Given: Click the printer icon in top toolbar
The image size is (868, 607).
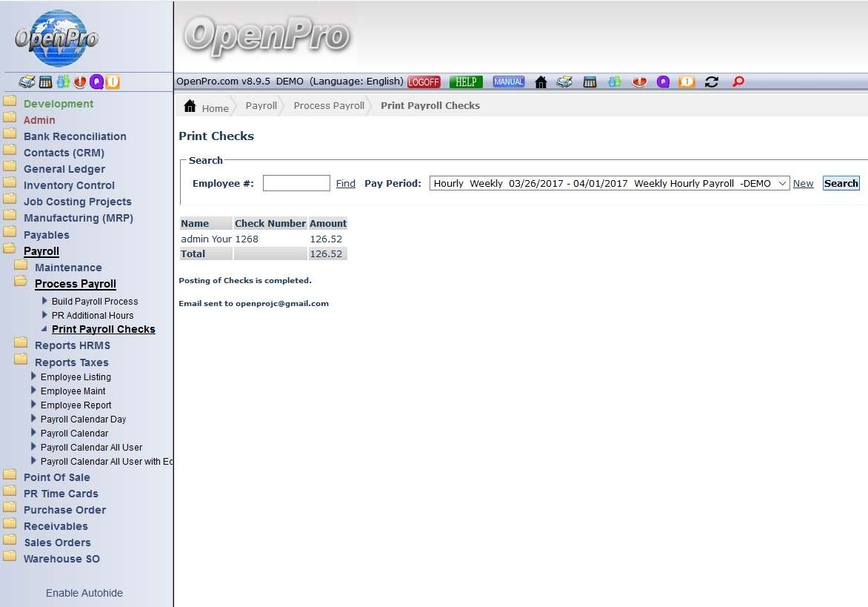Looking at the screenshot, I should (564, 82).
